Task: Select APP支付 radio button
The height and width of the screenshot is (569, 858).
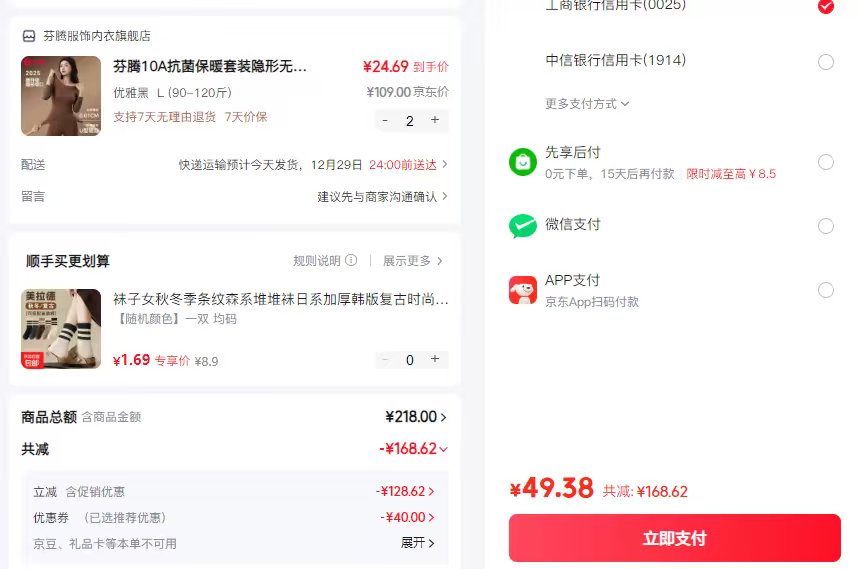Action: (825, 290)
